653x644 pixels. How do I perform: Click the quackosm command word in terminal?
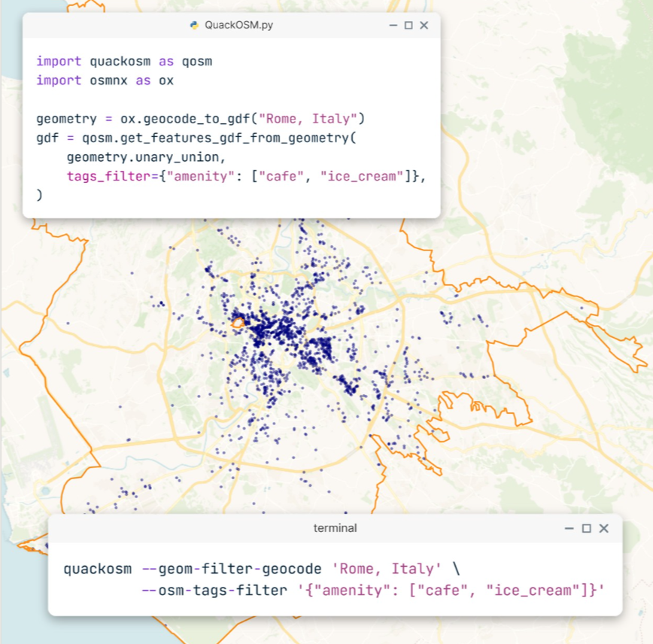(98, 567)
